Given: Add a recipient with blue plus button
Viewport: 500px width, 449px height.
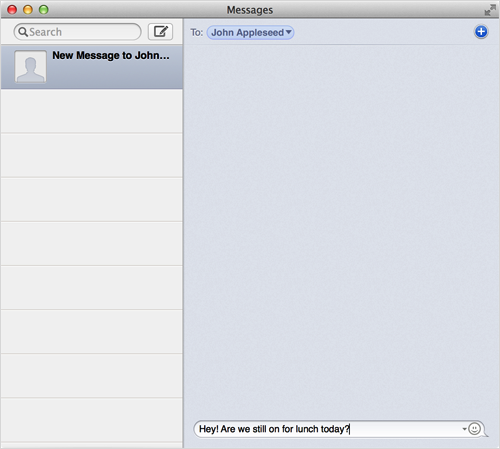Looking at the screenshot, I should pyautogui.click(x=481, y=32).
